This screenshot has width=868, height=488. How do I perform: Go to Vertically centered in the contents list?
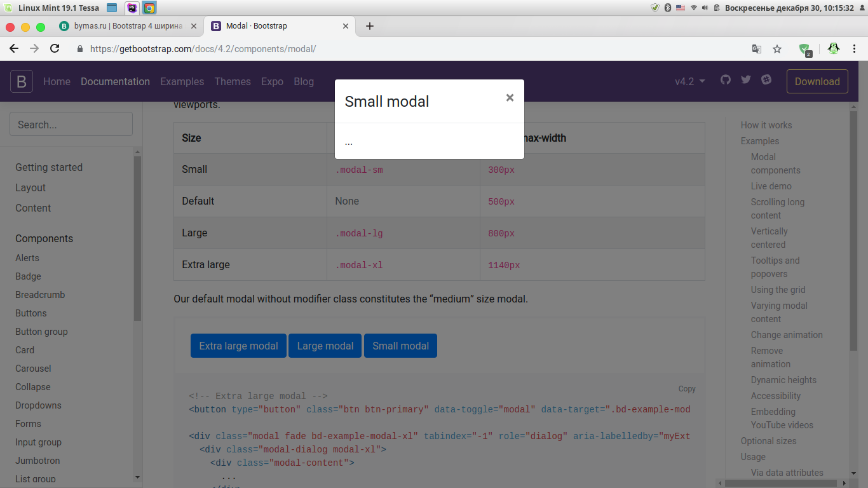point(769,238)
